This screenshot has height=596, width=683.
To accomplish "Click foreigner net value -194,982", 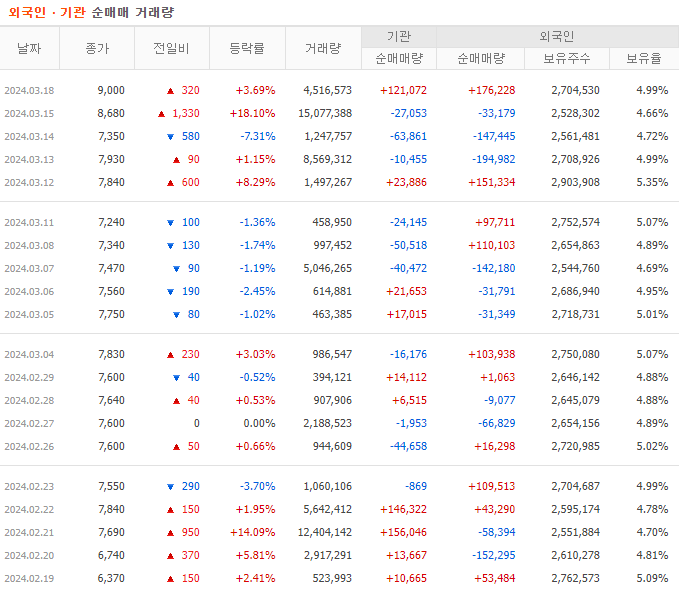I will pos(494,159).
